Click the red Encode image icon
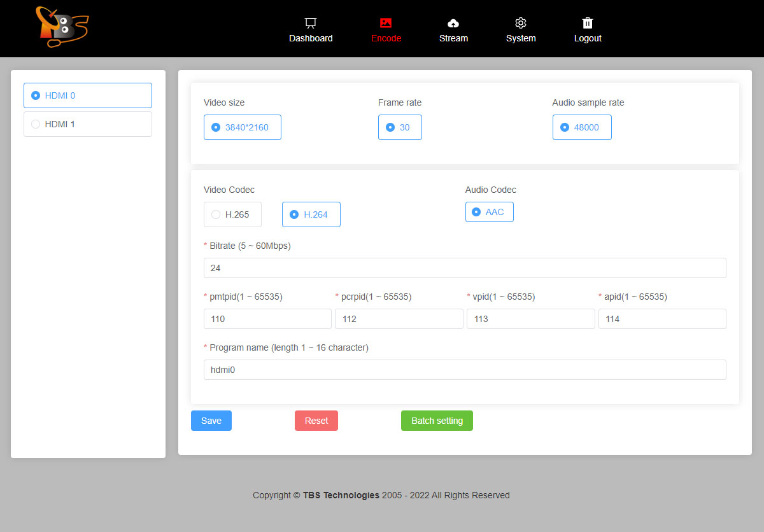 (x=386, y=23)
